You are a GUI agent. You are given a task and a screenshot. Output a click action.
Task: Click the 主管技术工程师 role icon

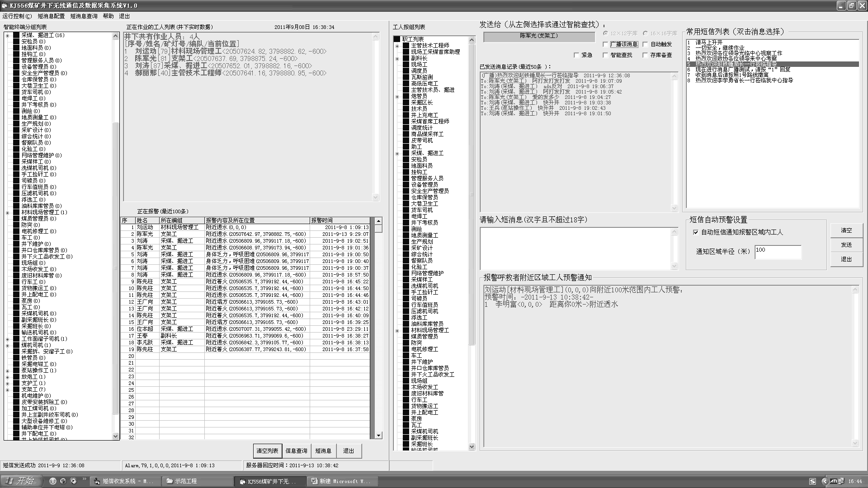[x=406, y=46]
